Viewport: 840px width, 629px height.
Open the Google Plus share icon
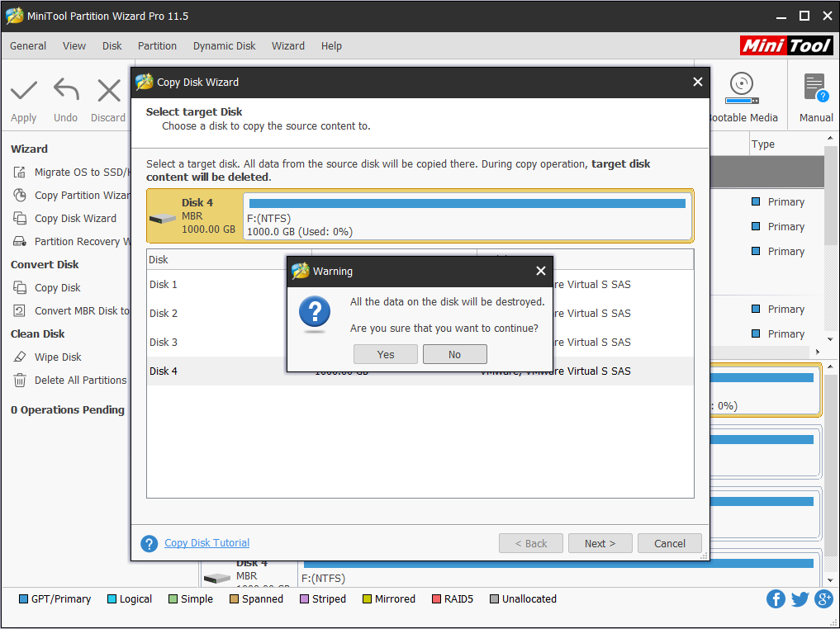(823, 598)
